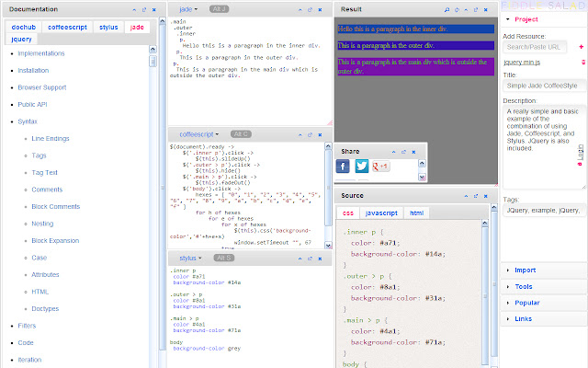Open the jade language dropdown
The height and width of the screenshot is (368, 588).
coord(188,7)
